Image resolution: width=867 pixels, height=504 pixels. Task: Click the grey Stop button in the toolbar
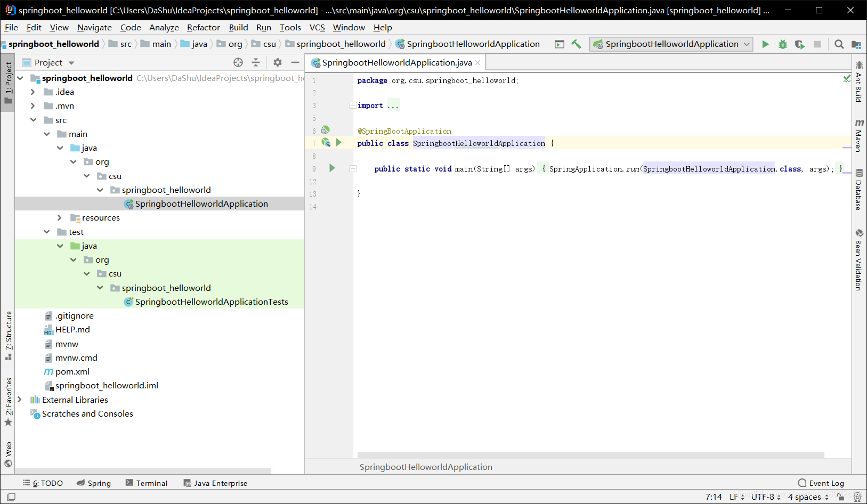[x=817, y=44]
